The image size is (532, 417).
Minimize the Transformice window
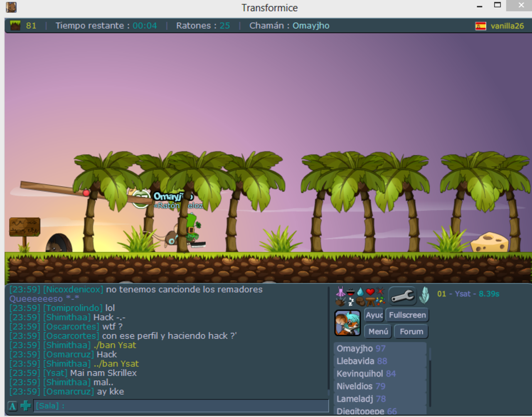point(480,6)
